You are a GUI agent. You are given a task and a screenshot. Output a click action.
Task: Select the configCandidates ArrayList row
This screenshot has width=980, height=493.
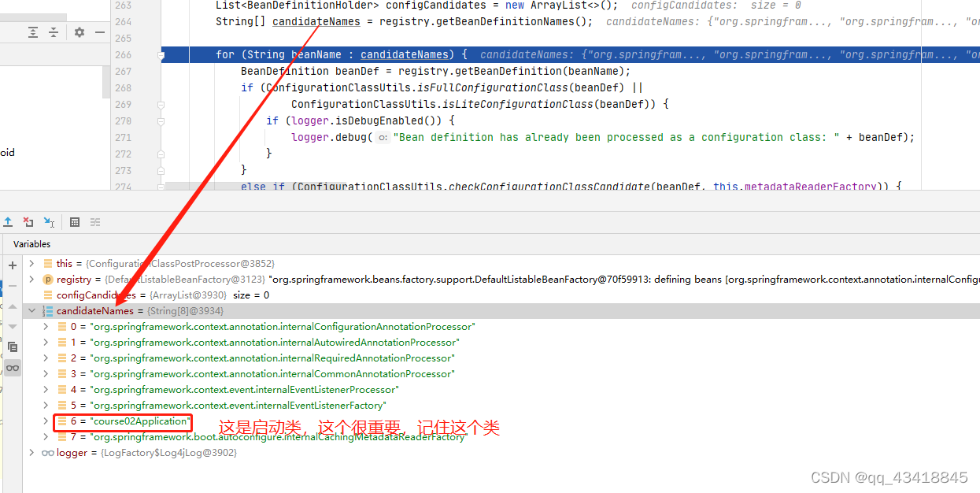tap(501, 295)
